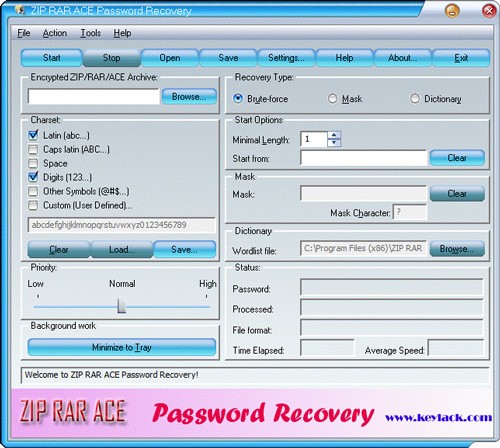The width and height of the screenshot is (500, 448).
Task: Close the window with red X
Action: click(489, 11)
